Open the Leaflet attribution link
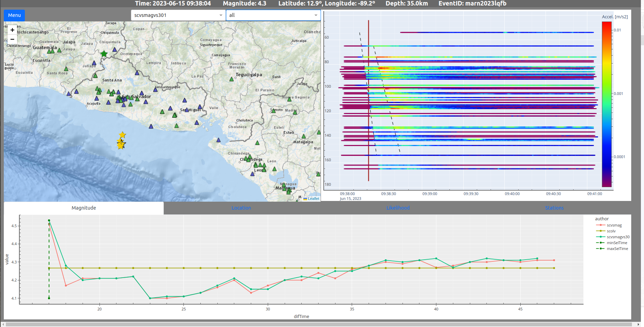 [x=313, y=199]
